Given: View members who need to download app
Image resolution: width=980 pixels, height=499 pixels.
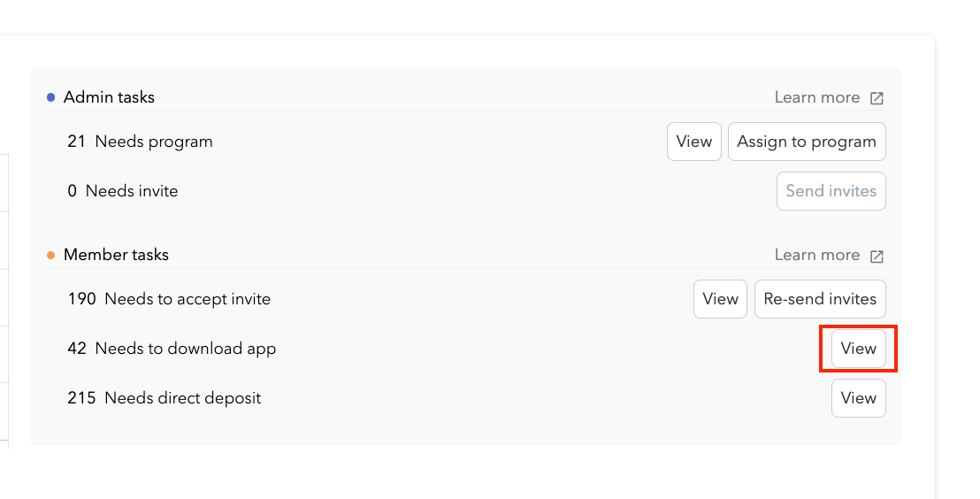Looking at the screenshot, I should point(858,349).
